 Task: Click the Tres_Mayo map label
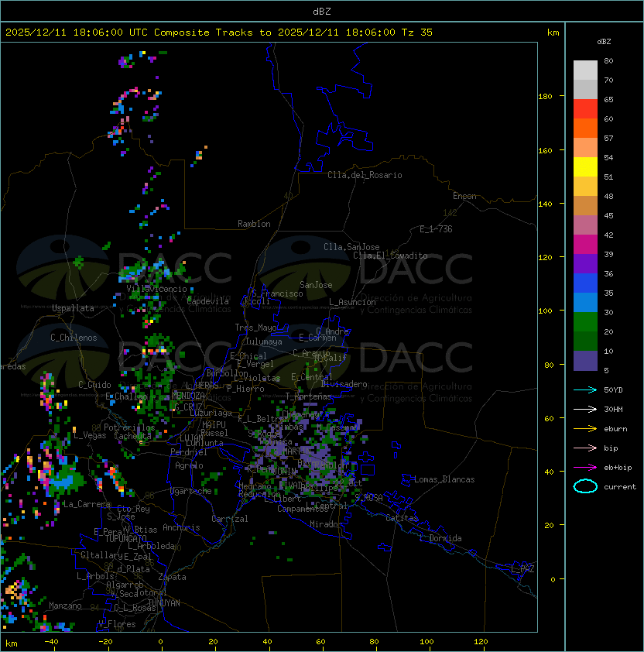(255, 328)
